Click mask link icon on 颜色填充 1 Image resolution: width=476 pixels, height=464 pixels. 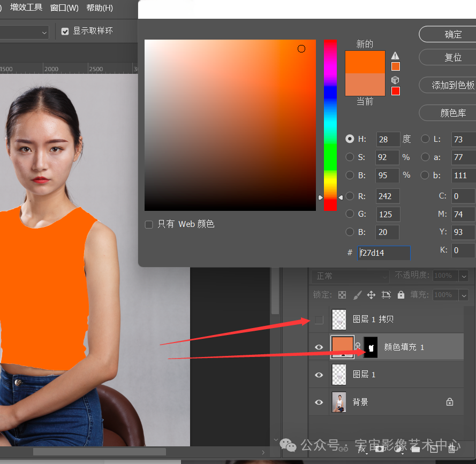pyautogui.click(x=358, y=346)
